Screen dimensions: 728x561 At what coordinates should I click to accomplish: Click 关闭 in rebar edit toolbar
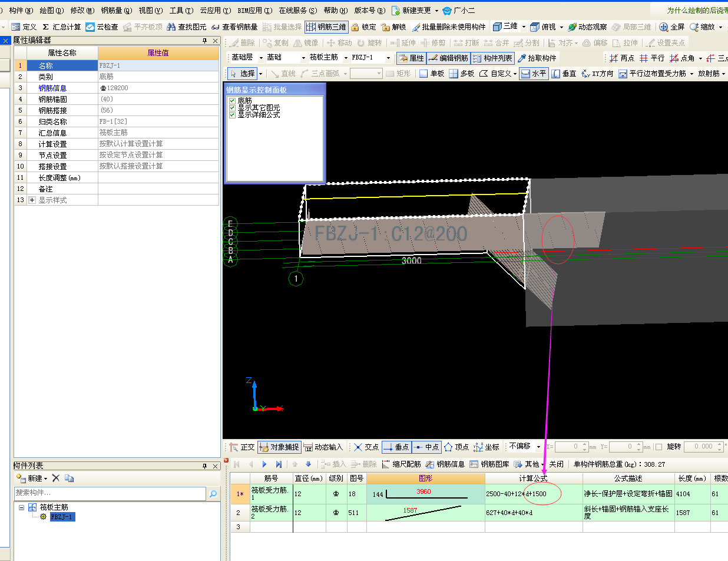pos(556,464)
